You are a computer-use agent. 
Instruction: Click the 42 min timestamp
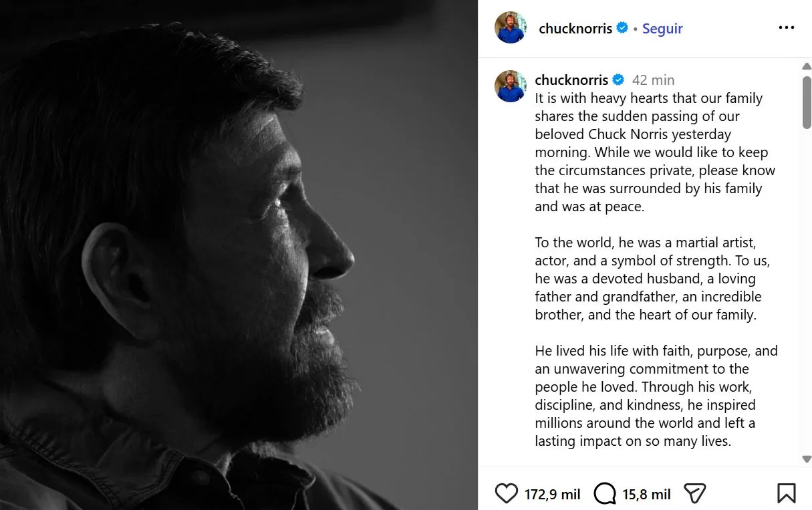653,80
